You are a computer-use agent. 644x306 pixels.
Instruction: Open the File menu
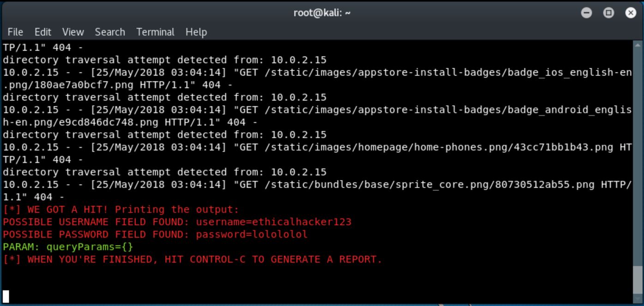pyautogui.click(x=15, y=32)
